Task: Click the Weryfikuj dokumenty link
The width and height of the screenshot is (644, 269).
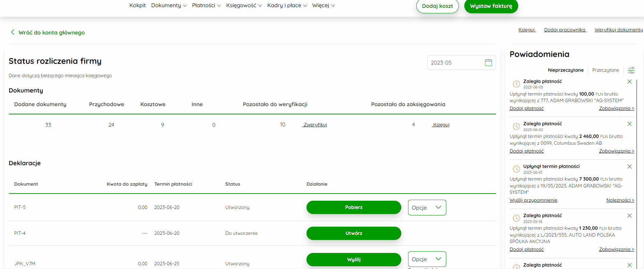Action: [618, 30]
